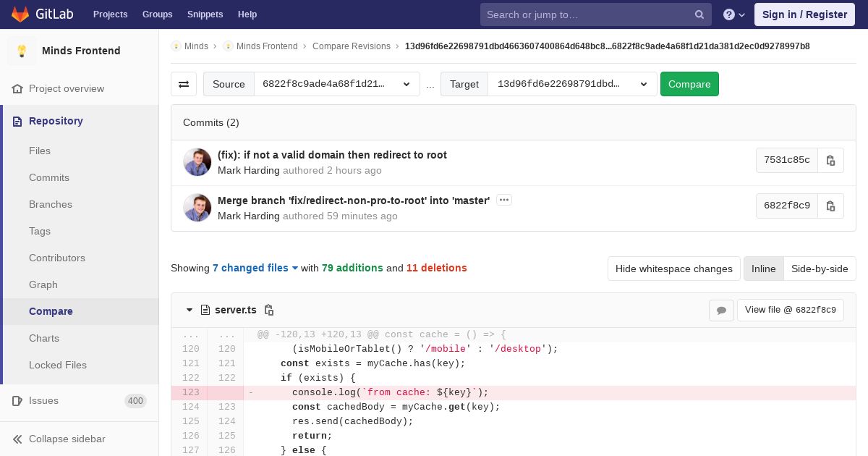Copy commit SHA 6822f8c9 icon

[830, 206]
